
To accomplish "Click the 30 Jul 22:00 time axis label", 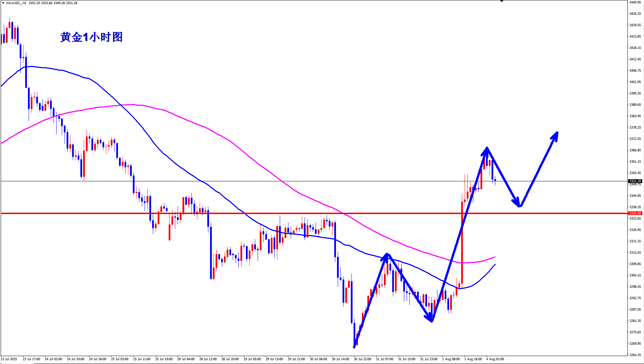I will (x=363, y=359).
